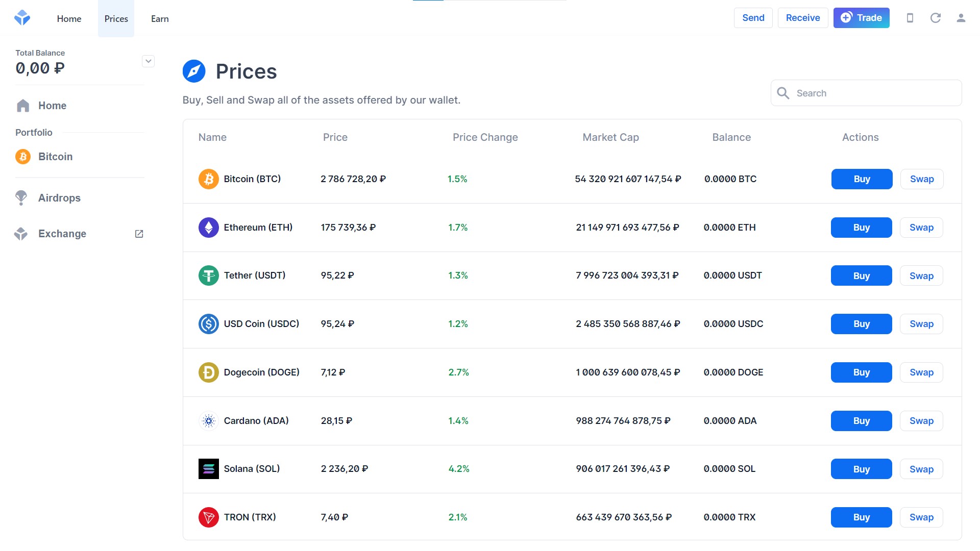The height and width of the screenshot is (551, 980).
Task: Click the 0.0000 USDT balance value
Action: pos(732,275)
